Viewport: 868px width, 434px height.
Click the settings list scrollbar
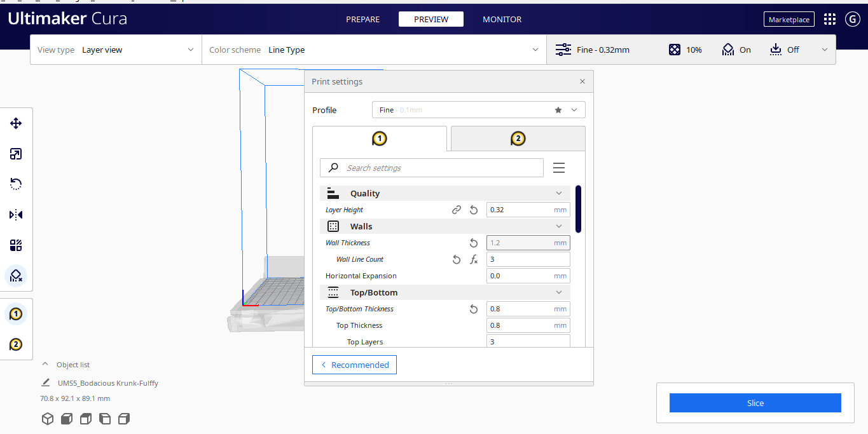578,209
